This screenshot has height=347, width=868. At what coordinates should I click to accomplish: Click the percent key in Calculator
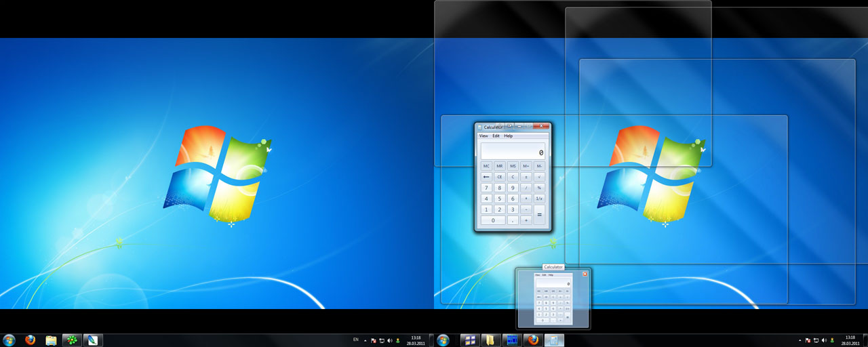click(x=539, y=188)
